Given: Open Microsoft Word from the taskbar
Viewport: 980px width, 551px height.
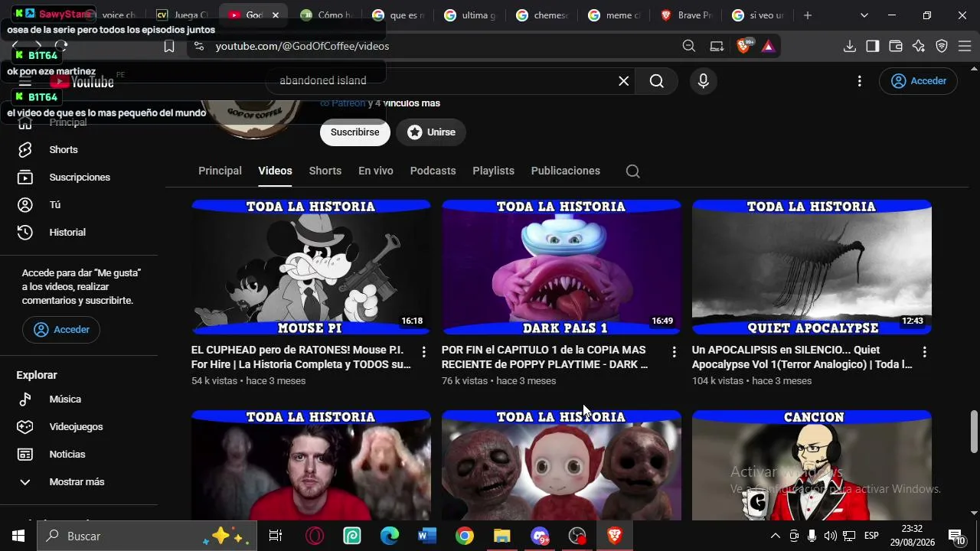Looking at the screenshot, I should (x=427, y=536).
